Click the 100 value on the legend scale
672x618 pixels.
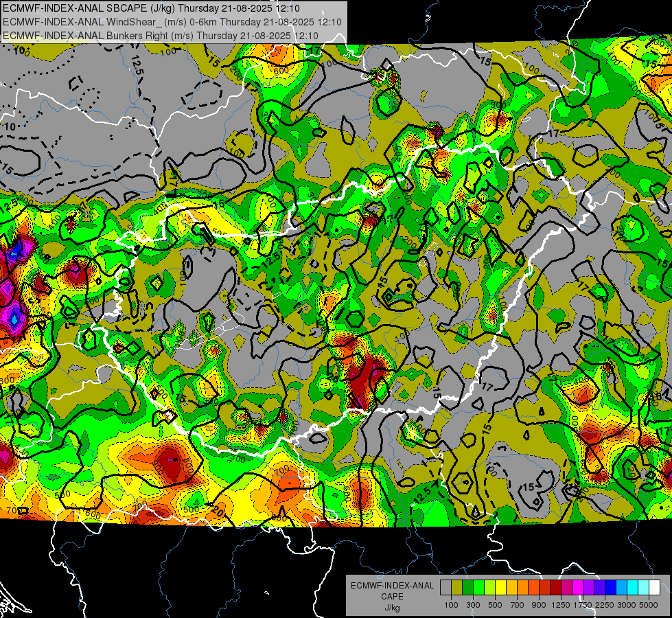[x=451, y=605]
